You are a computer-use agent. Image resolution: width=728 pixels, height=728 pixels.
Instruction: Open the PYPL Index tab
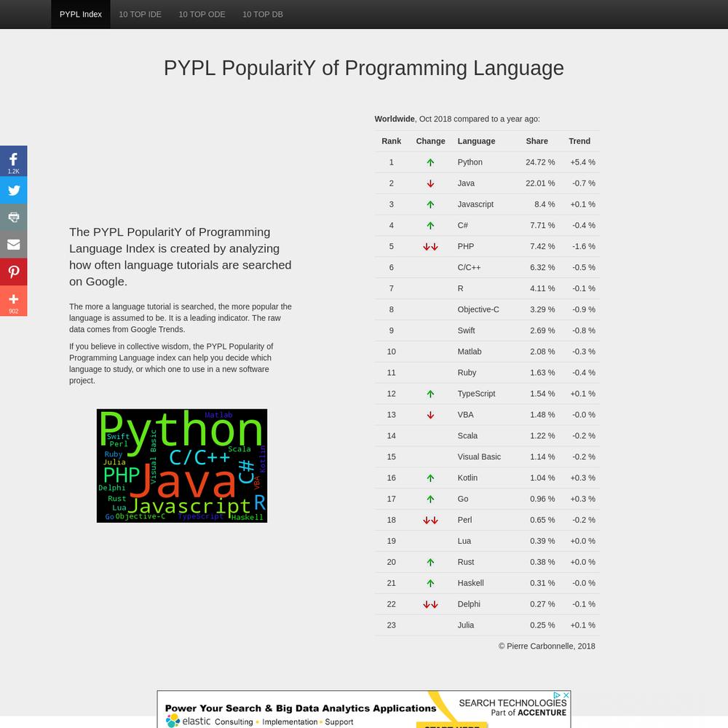(x=80, y=15)
